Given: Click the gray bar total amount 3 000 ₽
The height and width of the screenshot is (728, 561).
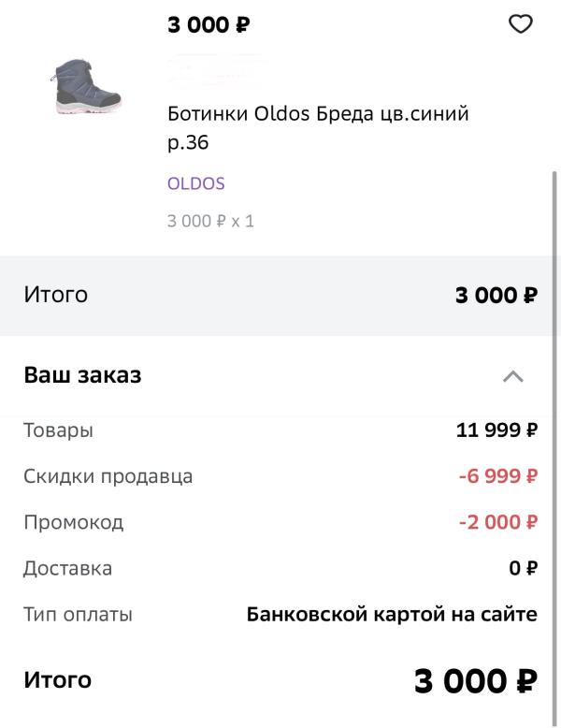Looking at the screenshot, I should (x=496, y=296).
